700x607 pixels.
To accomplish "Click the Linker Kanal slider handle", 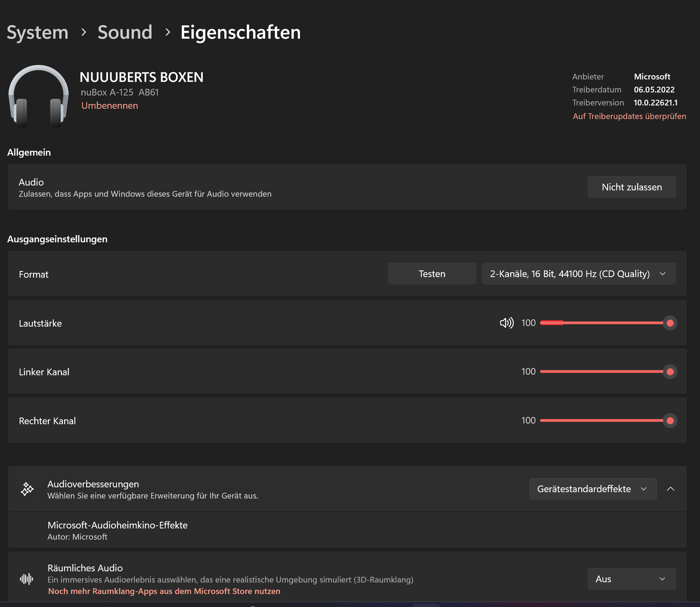I will coord(670,372).
